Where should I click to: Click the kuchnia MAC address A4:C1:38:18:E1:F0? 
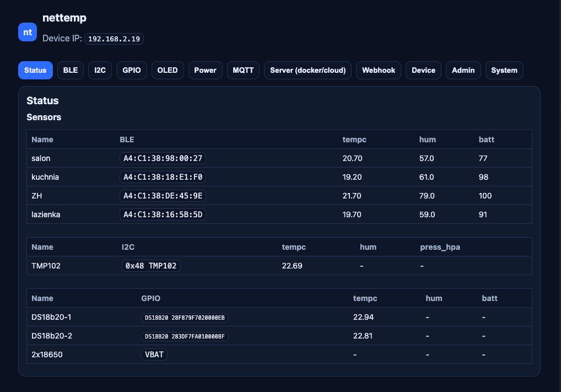click(163, 177)
